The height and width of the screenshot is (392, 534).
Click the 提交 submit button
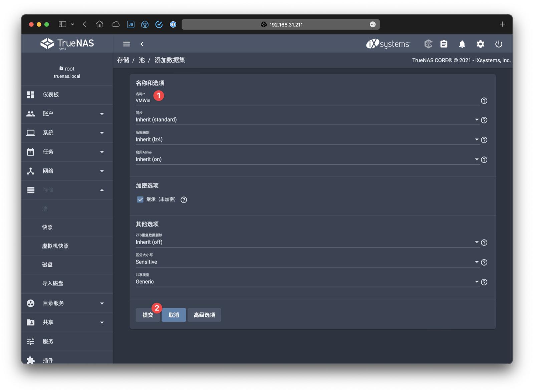click(x=148, y=315)
